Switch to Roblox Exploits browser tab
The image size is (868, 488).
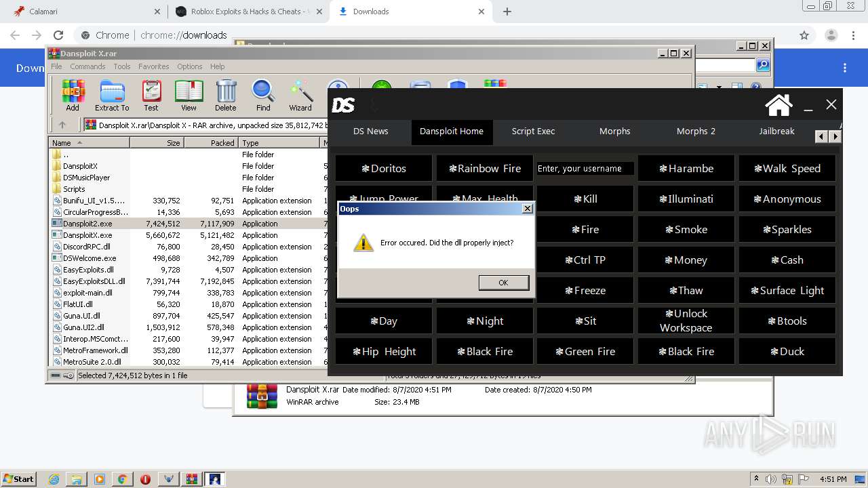coord(248,12)
